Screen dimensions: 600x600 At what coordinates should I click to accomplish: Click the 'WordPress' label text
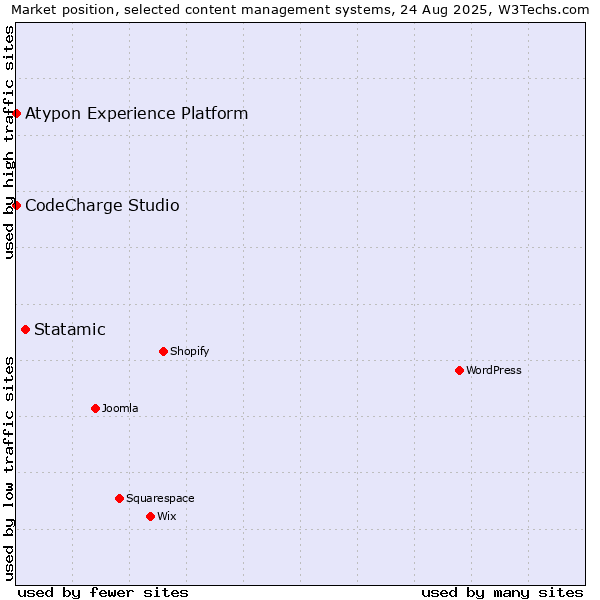(x=494, y=370)
